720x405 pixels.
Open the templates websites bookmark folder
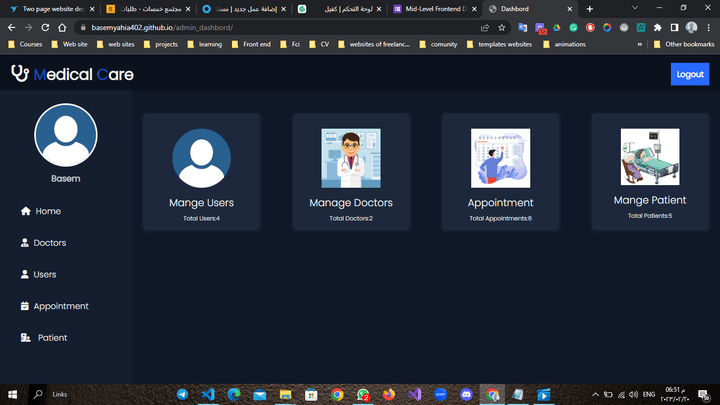[x=499, y=45]
